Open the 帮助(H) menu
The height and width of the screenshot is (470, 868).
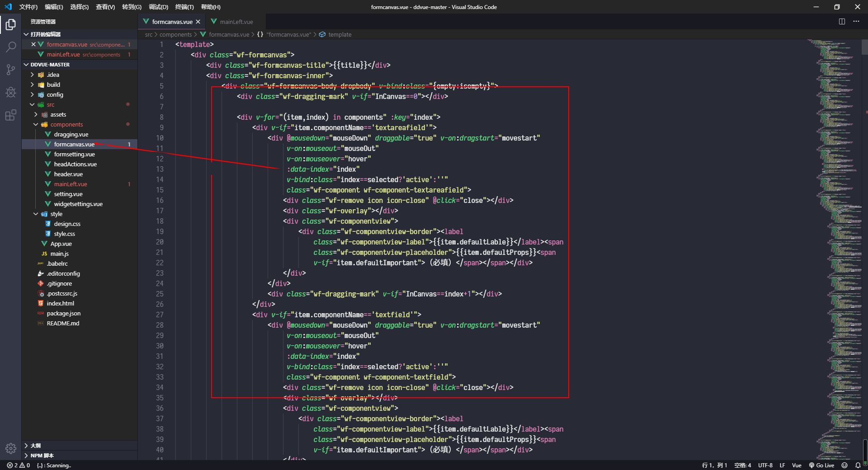(x=211, y=7)
